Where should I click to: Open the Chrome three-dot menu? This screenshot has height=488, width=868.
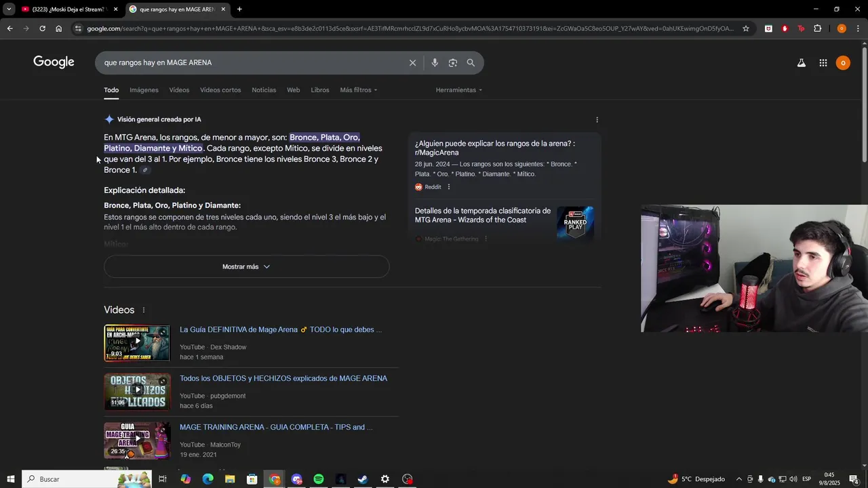point(858,28)
